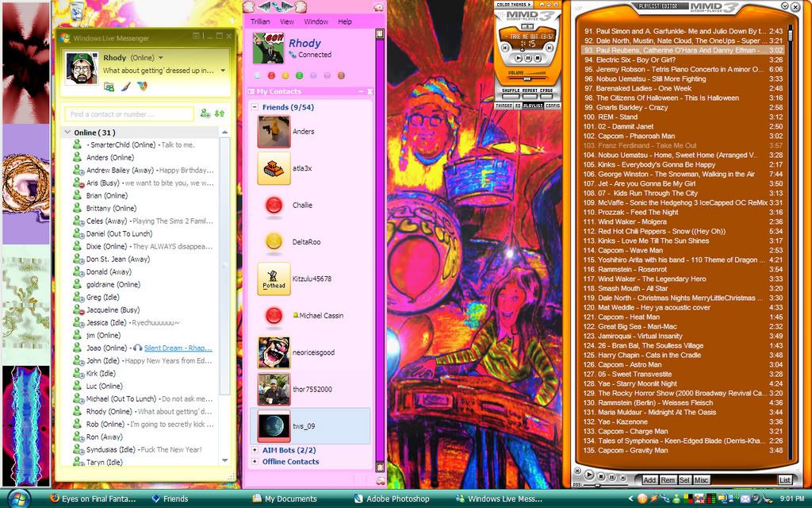Collapse the Online (31) group in Messenger
This screenshot has height=508, width=812.
tap(67, 133)
